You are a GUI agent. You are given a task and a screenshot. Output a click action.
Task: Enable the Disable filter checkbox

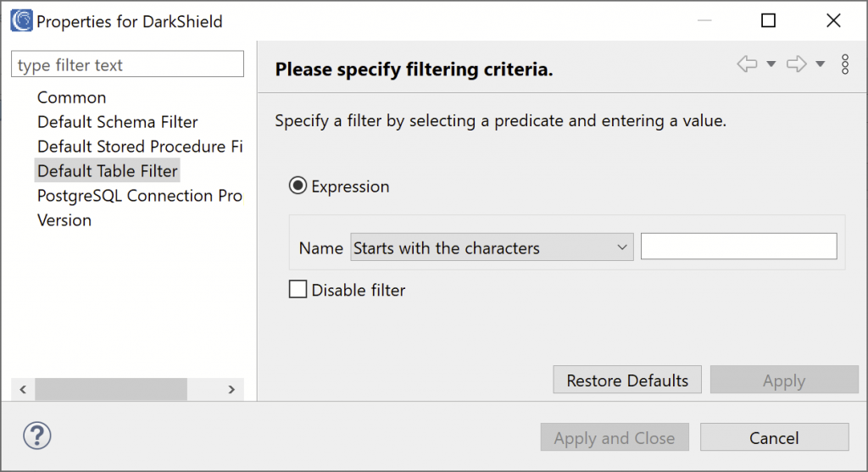298,289
